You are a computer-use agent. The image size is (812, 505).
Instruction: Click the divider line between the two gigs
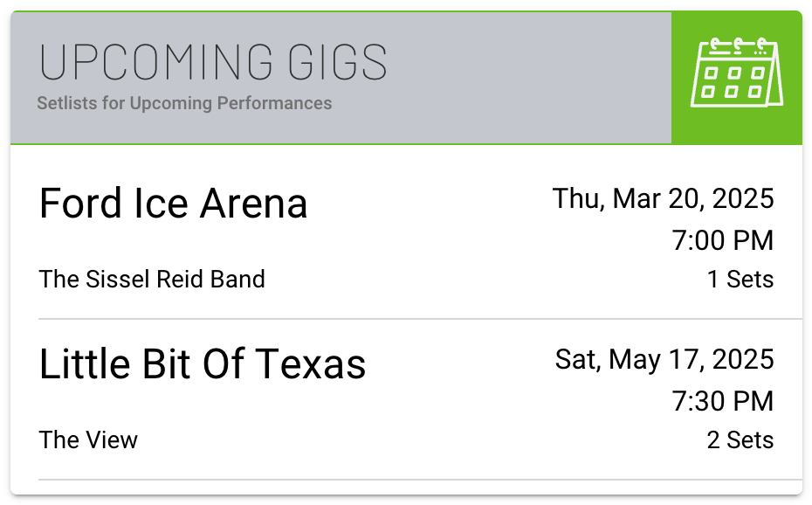pyautogui.click(x=419, y=319)
